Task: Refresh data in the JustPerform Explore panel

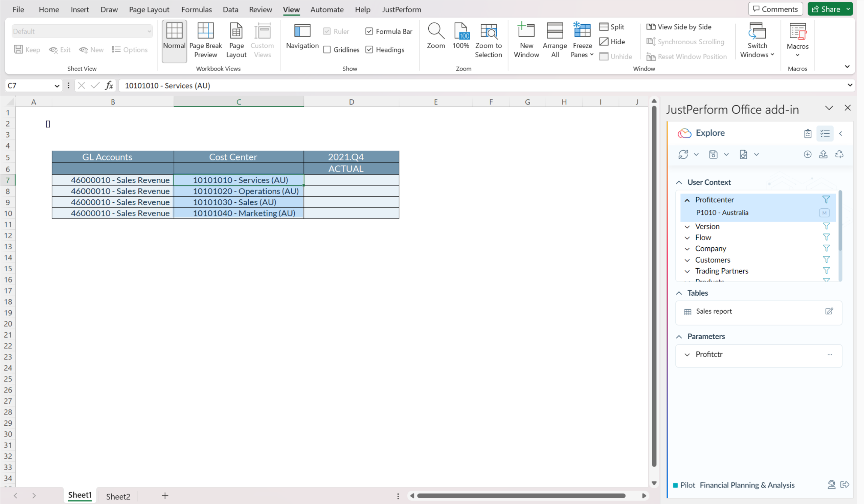Action: tap(684, 154)
